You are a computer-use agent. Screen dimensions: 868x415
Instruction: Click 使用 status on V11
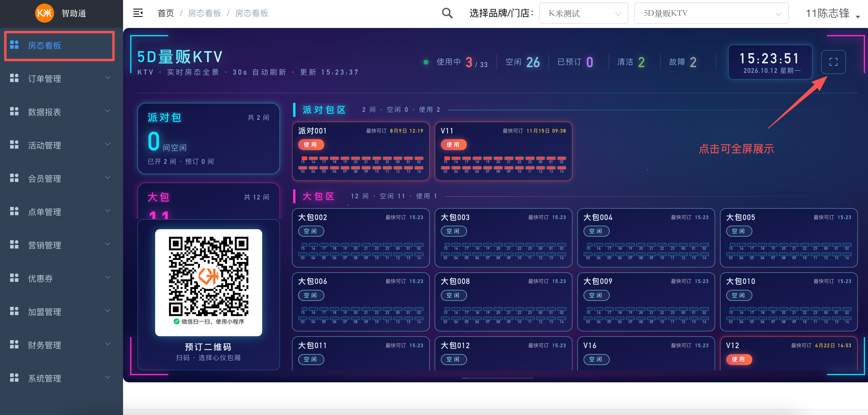[x=454, y=144]
